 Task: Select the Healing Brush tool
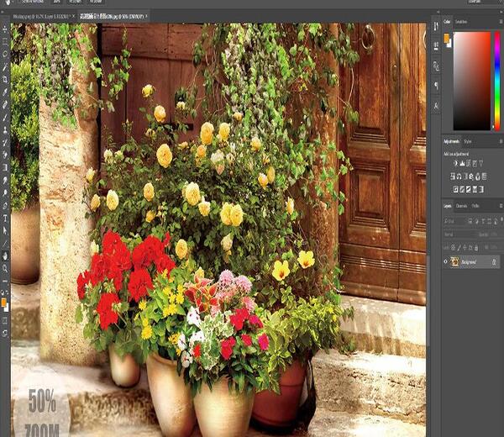click(x=5, y=105)
